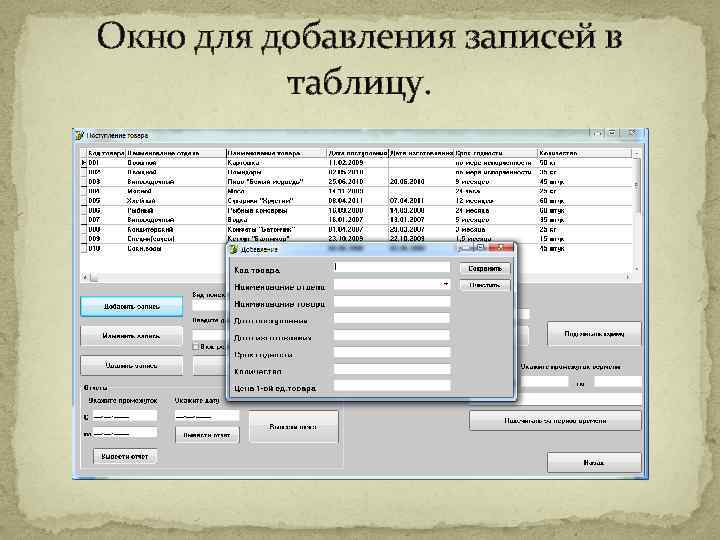
Task: Click the table's vertical scroll up arrow
Action: [x=636, y=153]
